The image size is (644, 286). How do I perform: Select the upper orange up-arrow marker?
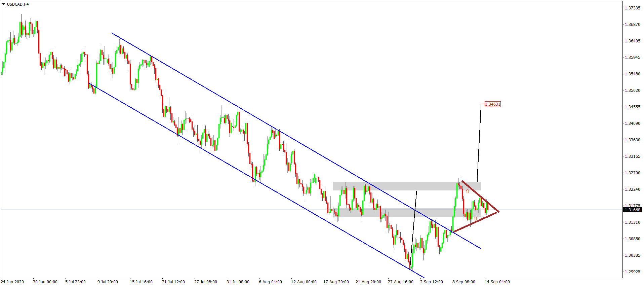[467, 191]
